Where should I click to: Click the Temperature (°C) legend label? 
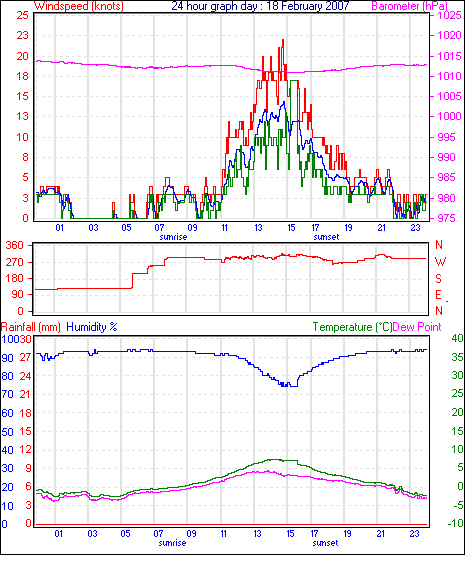coord(352,327)
